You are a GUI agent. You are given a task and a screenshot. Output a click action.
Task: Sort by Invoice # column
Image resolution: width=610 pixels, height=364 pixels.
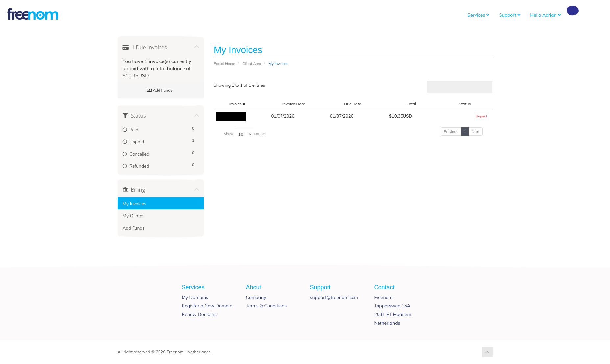click(x=237, y=104)
